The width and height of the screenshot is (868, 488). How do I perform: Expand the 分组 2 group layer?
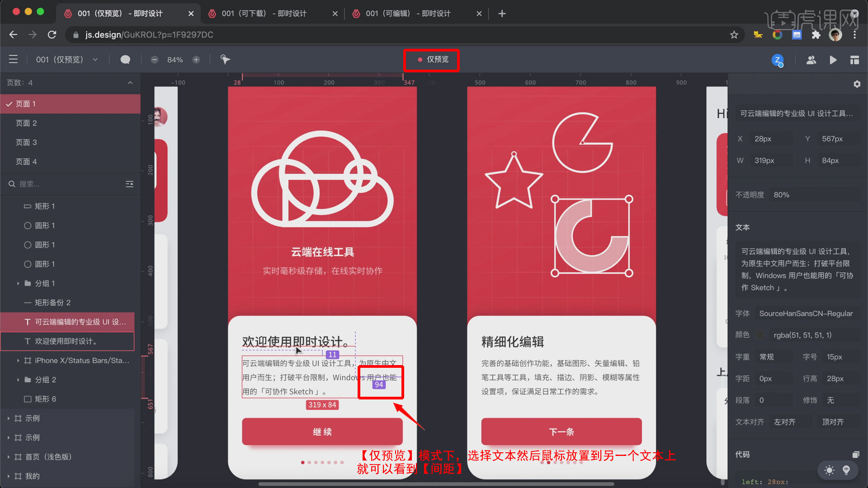[18, 380]
